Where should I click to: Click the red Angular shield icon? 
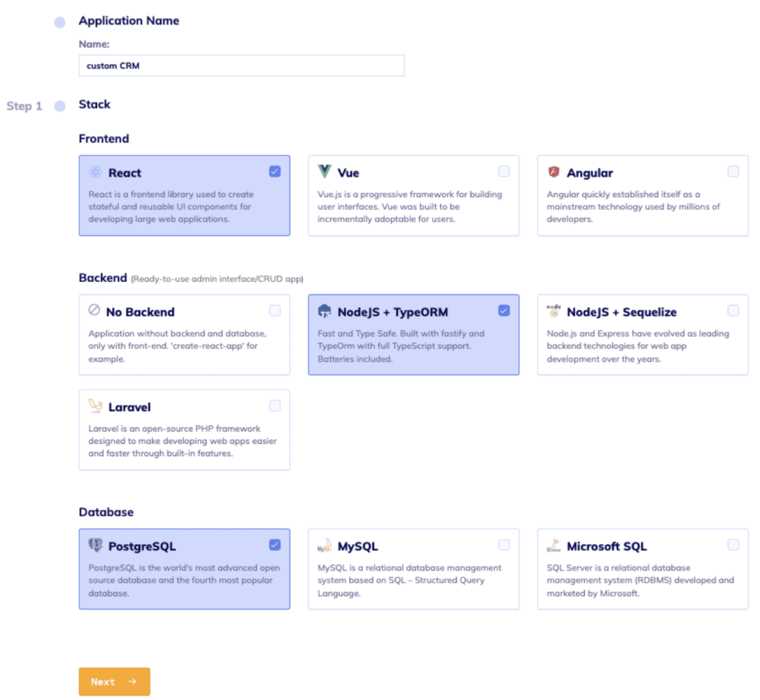(x=554, y=171)
